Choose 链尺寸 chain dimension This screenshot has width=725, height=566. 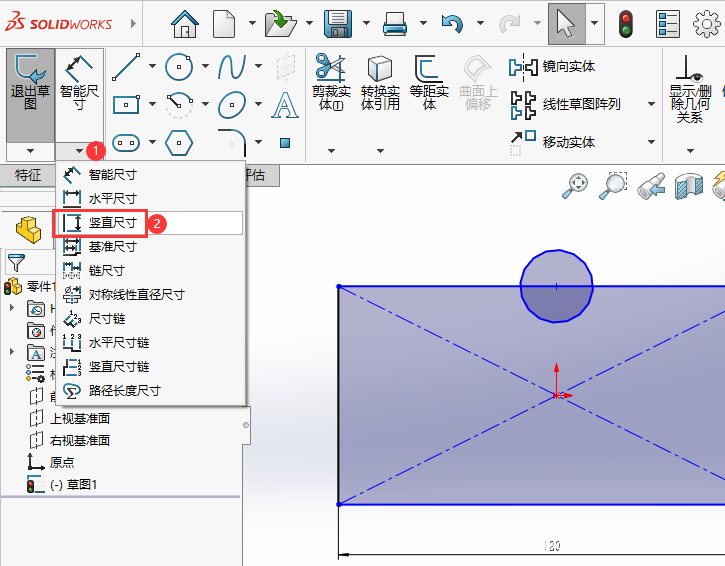tap(151, 271)
